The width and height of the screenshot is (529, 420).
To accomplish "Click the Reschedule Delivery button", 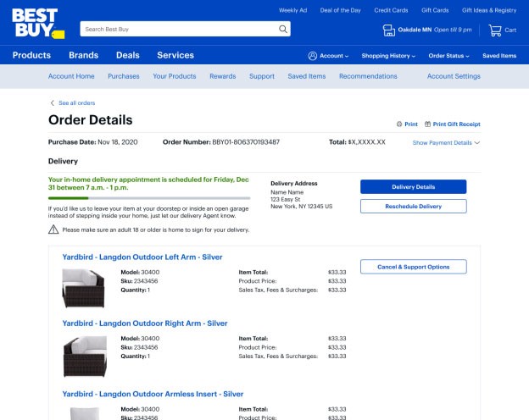I will click(x=414, y=207).
